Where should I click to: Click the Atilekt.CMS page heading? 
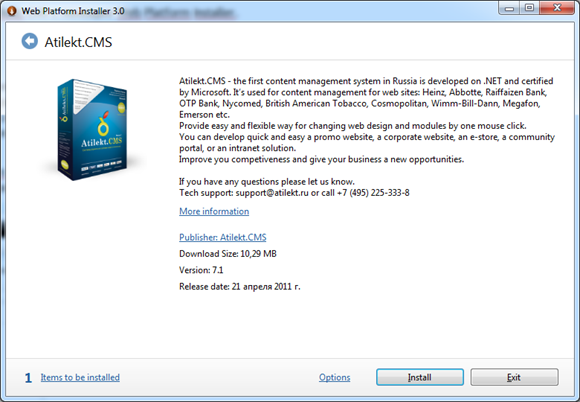[78, 42]
